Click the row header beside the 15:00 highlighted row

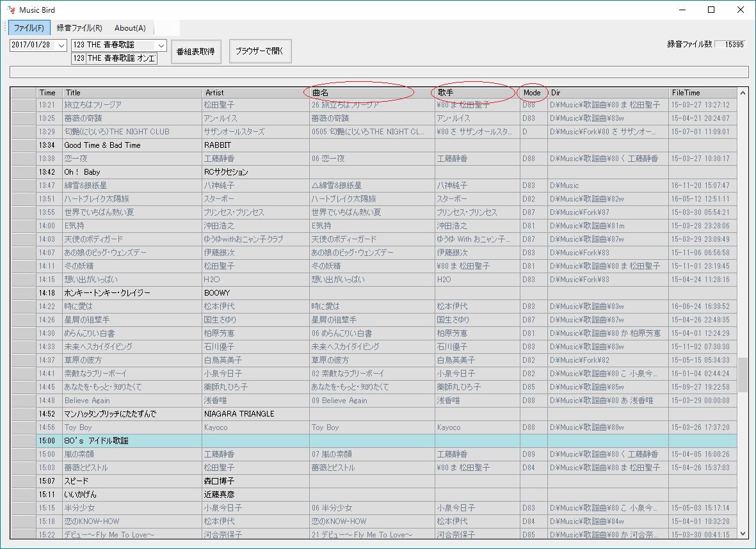click(24, 441)
